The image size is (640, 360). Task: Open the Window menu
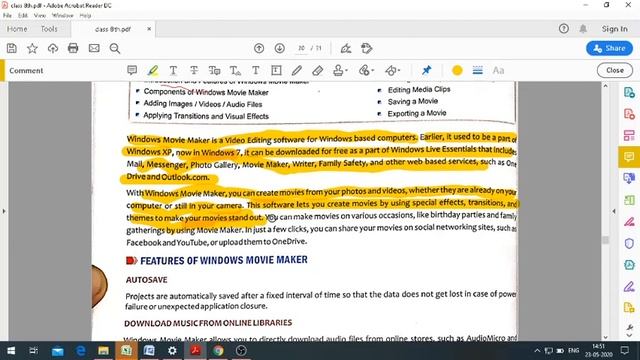62,16
